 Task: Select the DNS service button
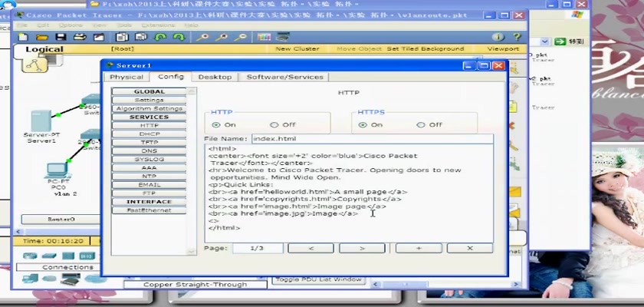(149, 151)
